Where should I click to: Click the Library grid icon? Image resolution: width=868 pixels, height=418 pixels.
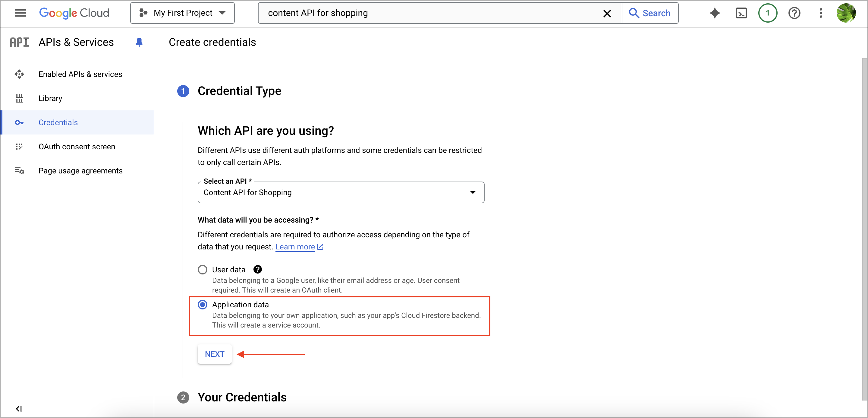tap(19, 98)
